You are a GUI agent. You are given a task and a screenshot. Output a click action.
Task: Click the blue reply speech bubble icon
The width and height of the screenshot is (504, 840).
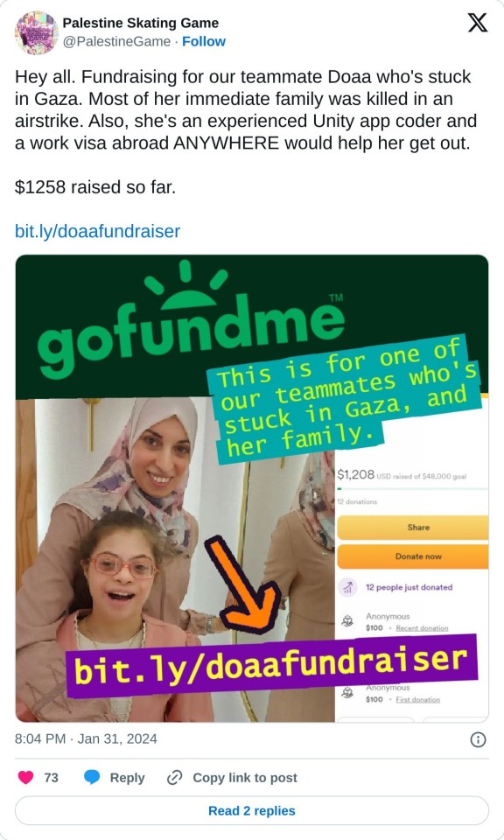click(x=92, y=777)
